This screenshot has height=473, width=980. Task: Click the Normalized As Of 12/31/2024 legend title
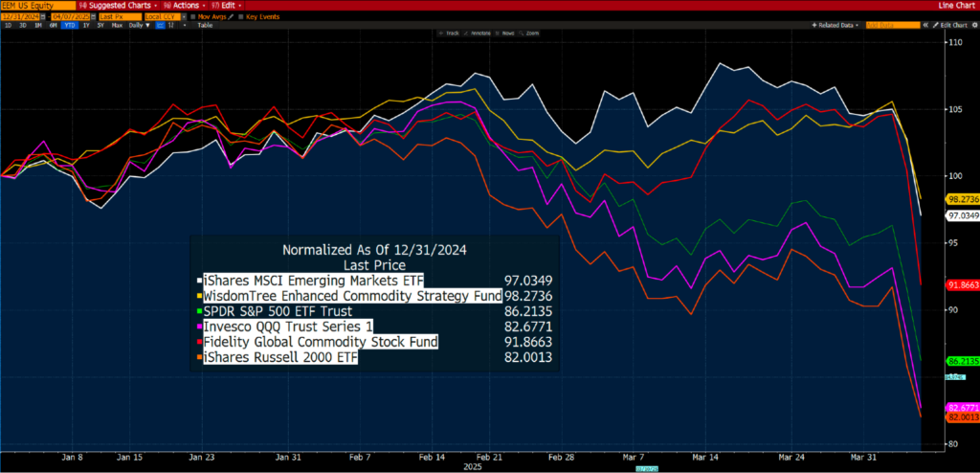click(x=374, y=250)
